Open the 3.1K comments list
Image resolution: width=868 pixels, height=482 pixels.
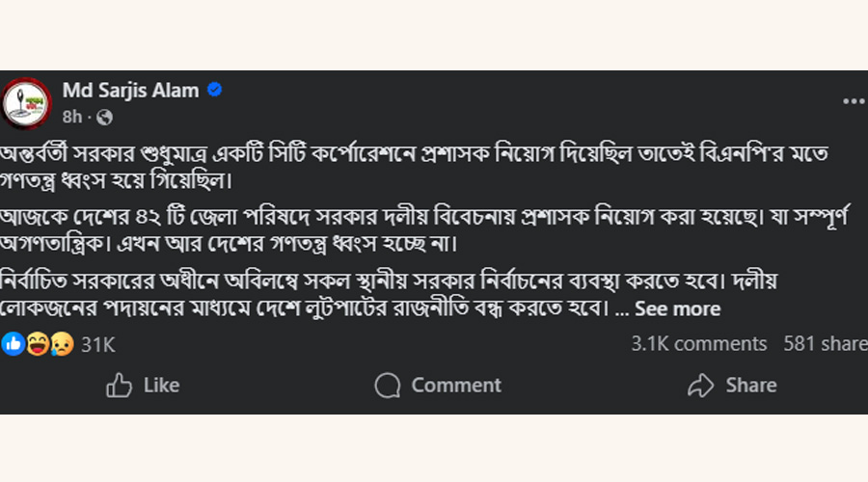[x=698, y=343]
